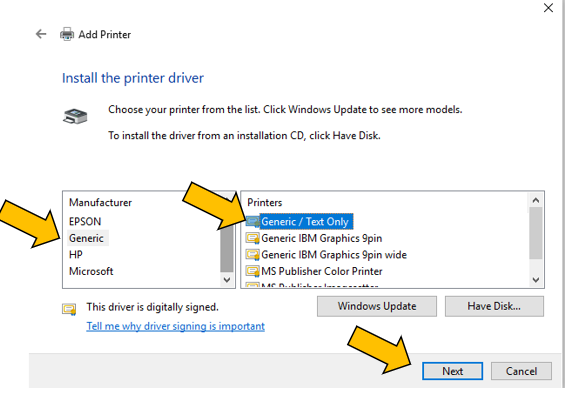This screenshot has height=396, width=566.
Task: Select EPSON manufacturer
Action: point(85,221)
